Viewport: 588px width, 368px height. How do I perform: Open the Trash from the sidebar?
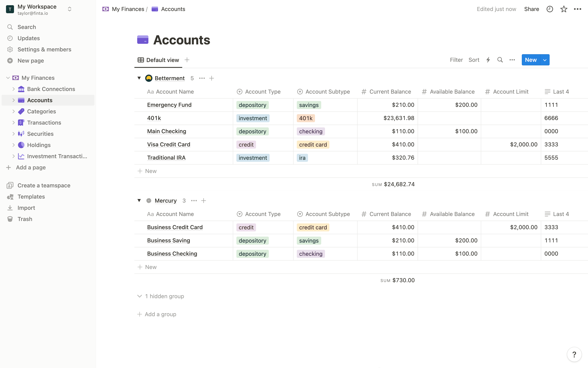point(25,219)
